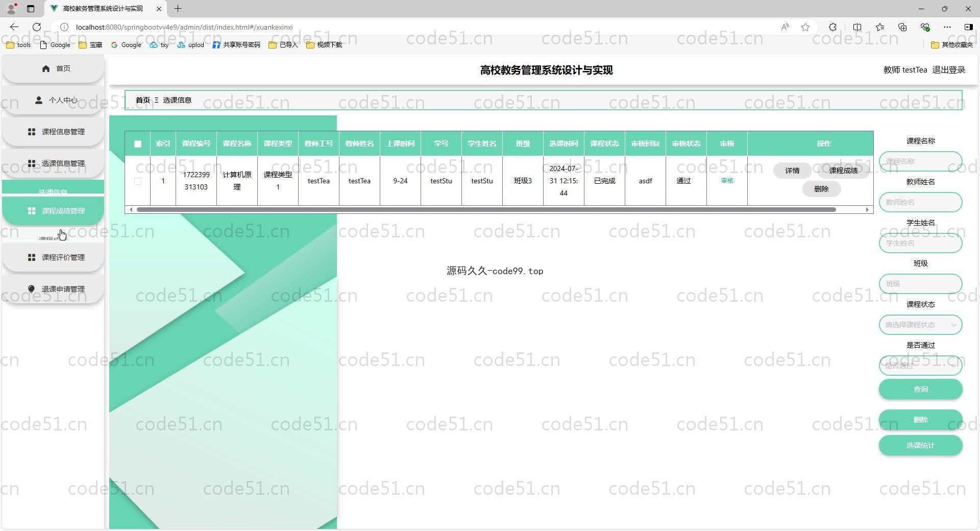Viewport: 980px width, 531px height.
Task: Go to 首页 in sidebar
Action: pyautogui.click(x=53, y=68)
